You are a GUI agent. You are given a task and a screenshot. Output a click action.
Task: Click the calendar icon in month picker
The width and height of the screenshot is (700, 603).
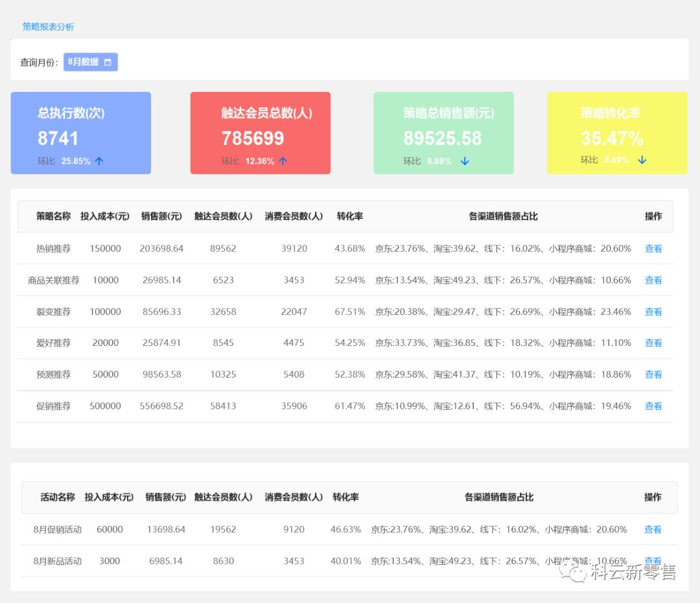pyautogui.click(x=108, y=62)
